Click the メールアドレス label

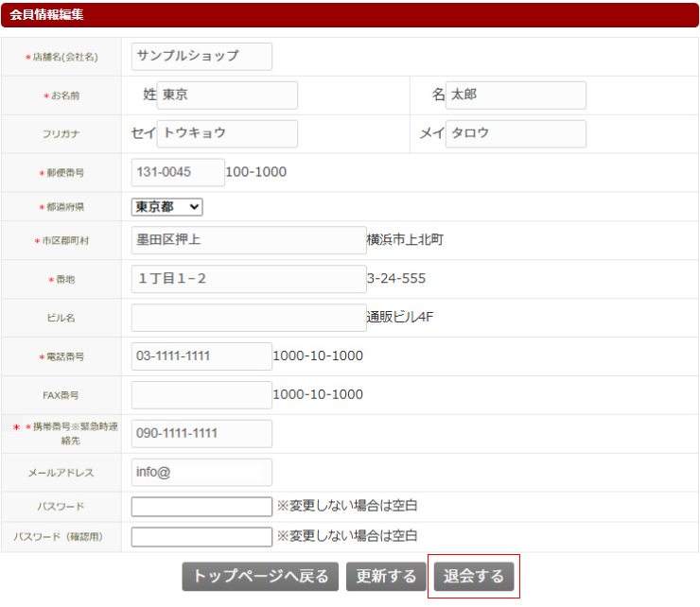61,473
